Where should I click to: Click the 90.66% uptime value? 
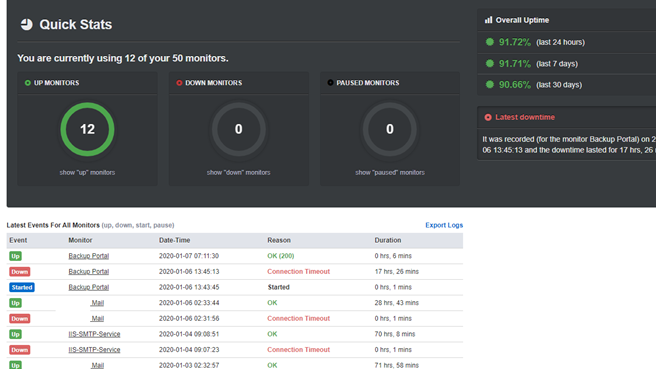click(515, 85)
